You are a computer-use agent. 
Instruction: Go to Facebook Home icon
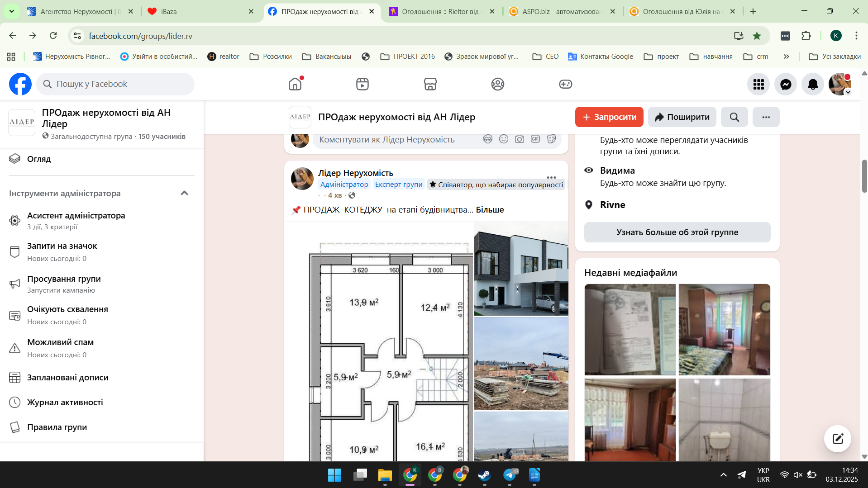(295, 84)
